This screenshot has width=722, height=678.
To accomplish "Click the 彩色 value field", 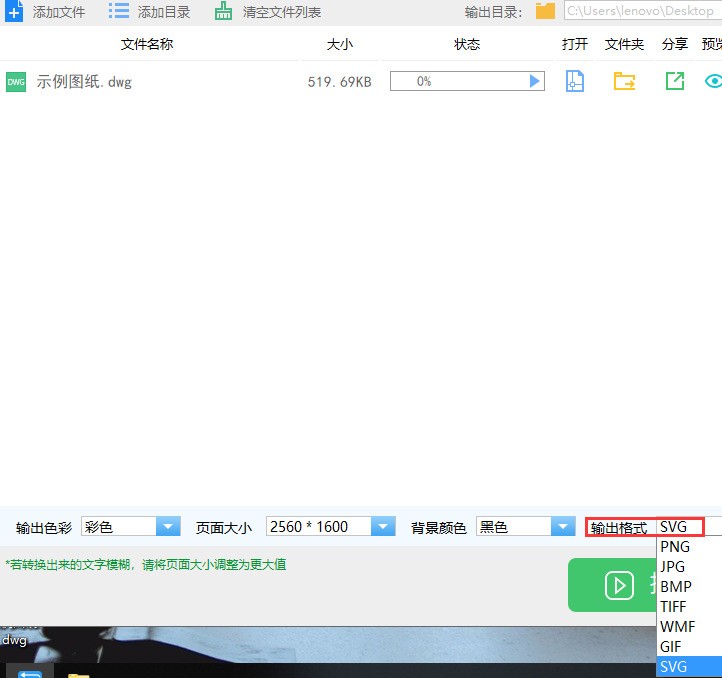I will [119, 526].
